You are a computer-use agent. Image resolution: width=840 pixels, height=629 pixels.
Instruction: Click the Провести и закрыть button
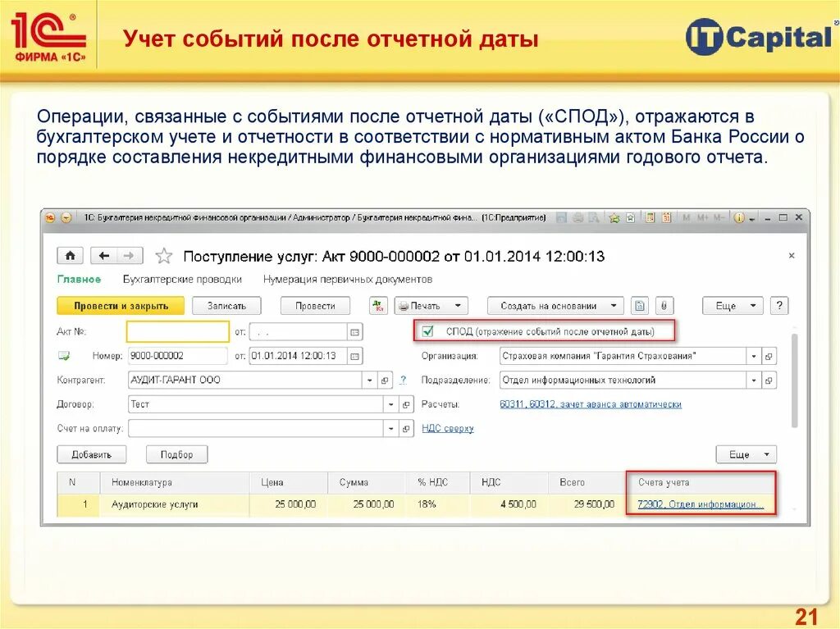point(121,306)
